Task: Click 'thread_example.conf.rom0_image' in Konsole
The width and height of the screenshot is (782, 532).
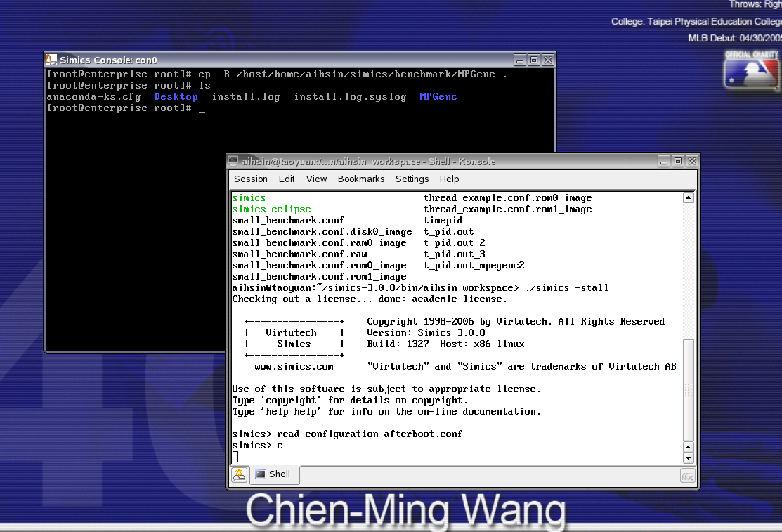Action: 508,197
